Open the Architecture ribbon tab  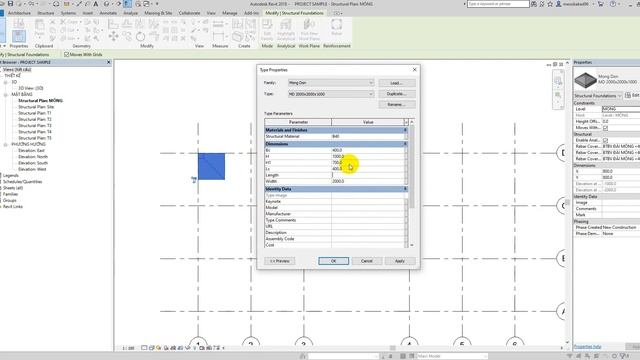click(19, 13)
